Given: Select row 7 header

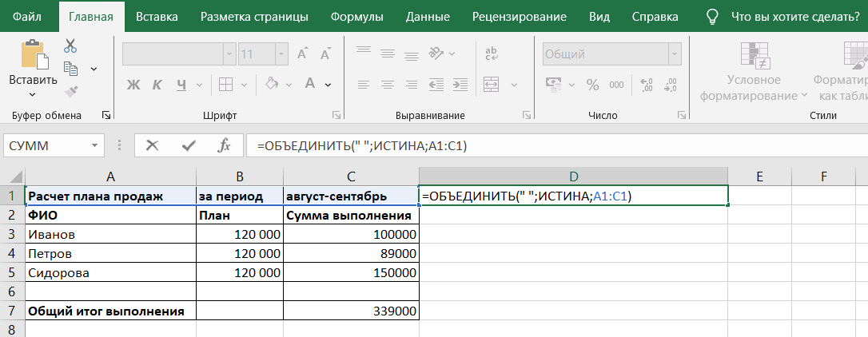Looking at the screenshot, I should [x=12, y=311].
